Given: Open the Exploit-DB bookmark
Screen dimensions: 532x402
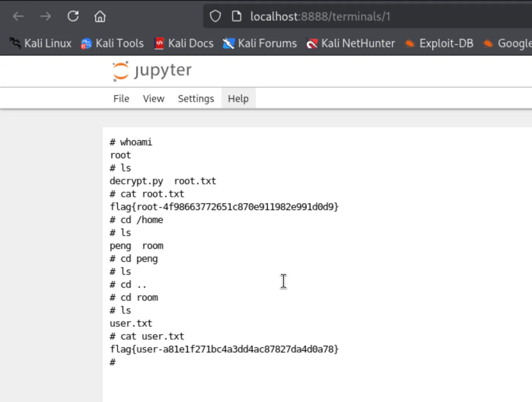Looking at the screenshot, I should tap(439, 43).
